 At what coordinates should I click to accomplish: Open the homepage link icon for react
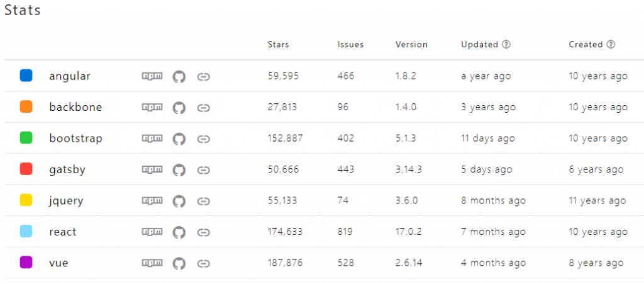203,232
